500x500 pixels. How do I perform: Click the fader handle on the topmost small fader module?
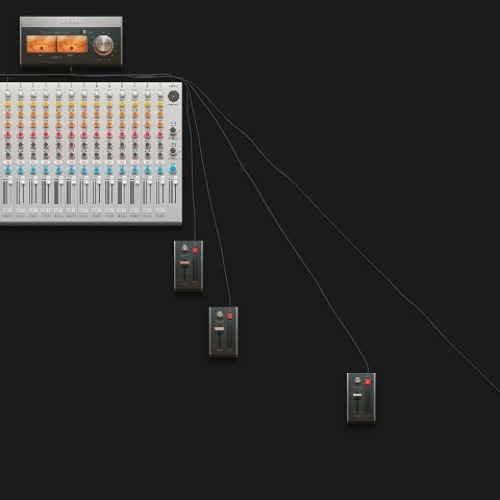pyautogui.click(x=185, y=263)
